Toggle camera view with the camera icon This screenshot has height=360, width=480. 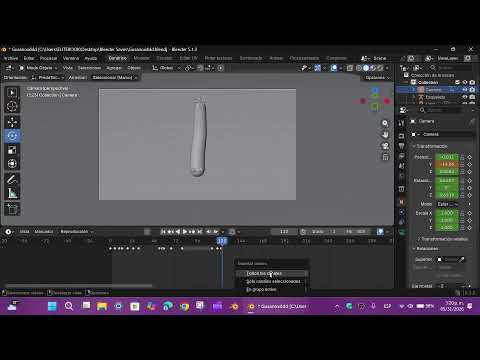coord(385,146)
